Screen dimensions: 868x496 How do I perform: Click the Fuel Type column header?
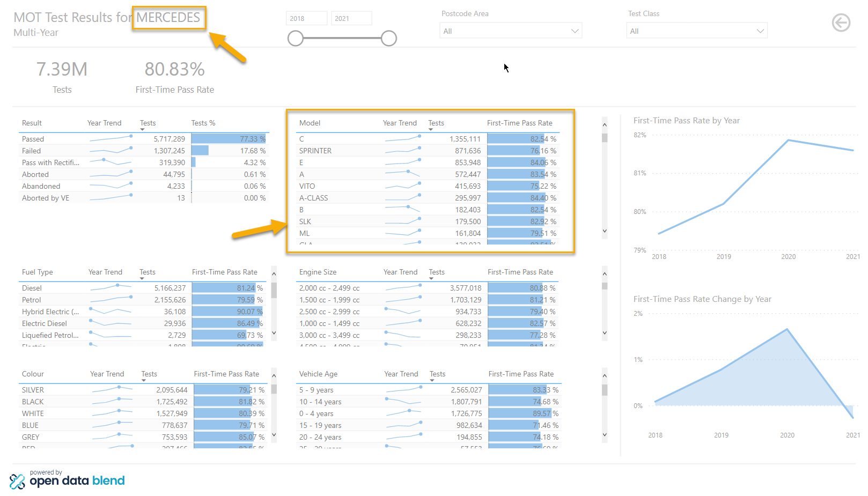point(38,272)
